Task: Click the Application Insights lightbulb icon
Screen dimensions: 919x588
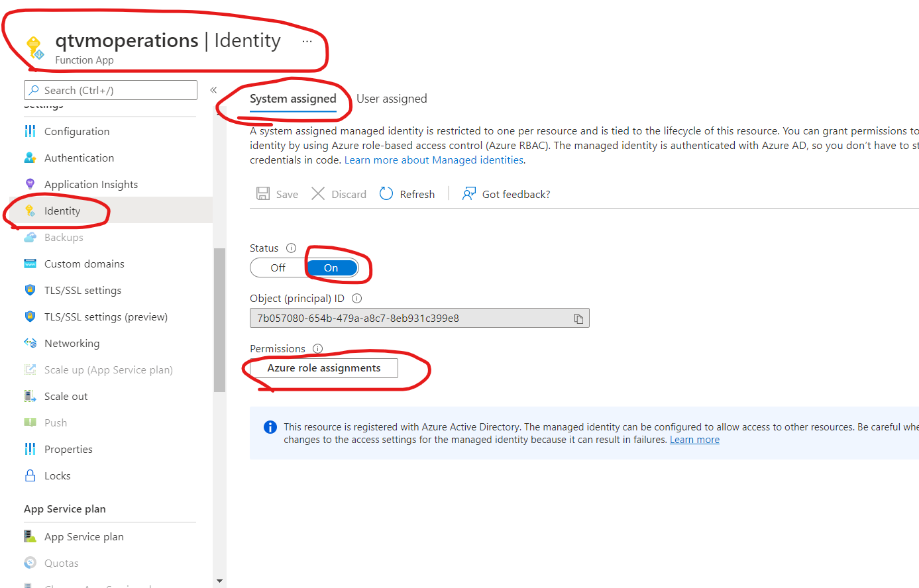Action: click(x=30, y=184)
